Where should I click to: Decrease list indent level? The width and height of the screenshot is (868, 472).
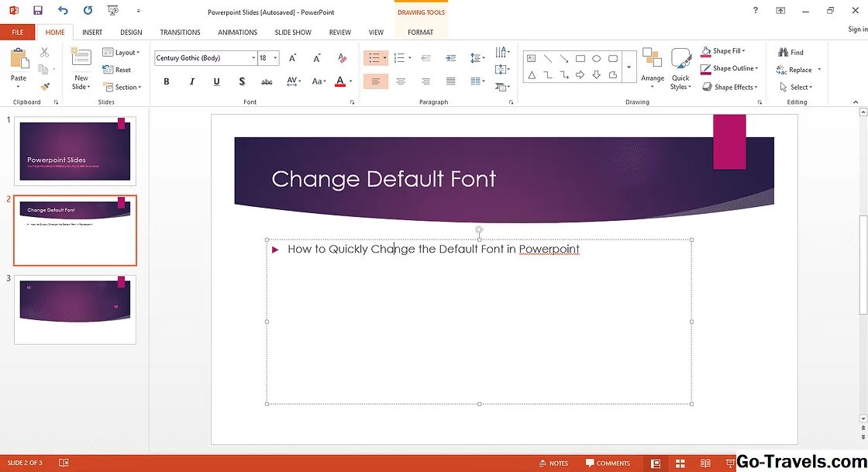click(x=425, y=58)
